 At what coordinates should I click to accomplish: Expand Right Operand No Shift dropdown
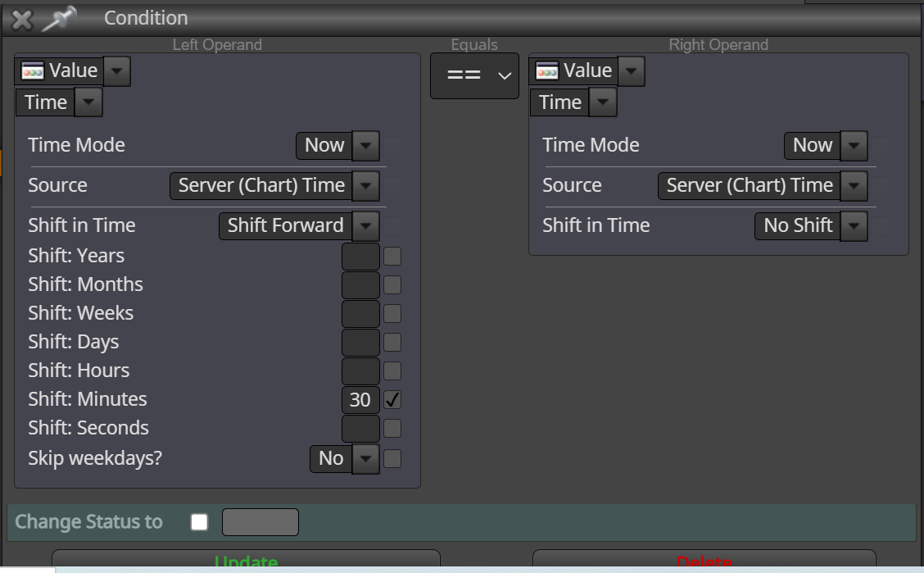point(854,225)
